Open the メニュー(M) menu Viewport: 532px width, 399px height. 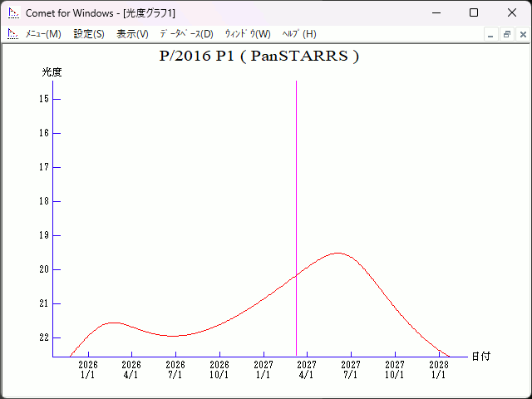pos(43,34)
